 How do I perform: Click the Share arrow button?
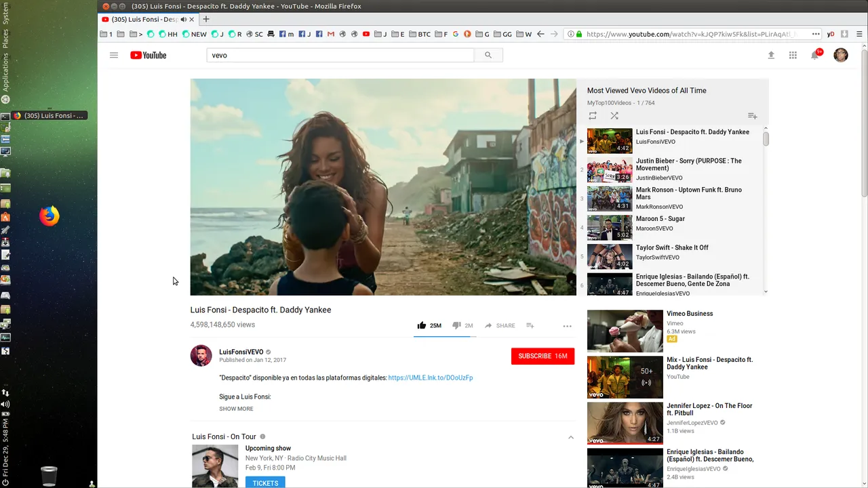[500, 325]
